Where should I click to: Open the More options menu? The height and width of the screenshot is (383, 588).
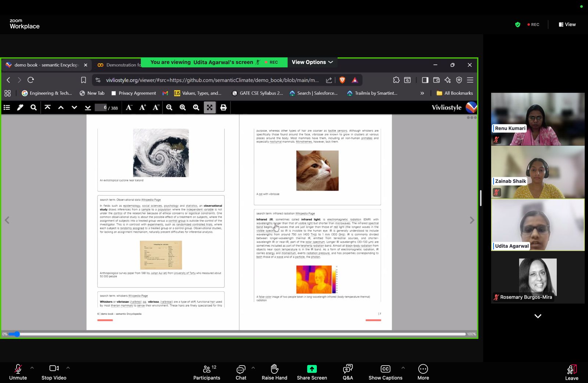point(423,372)
